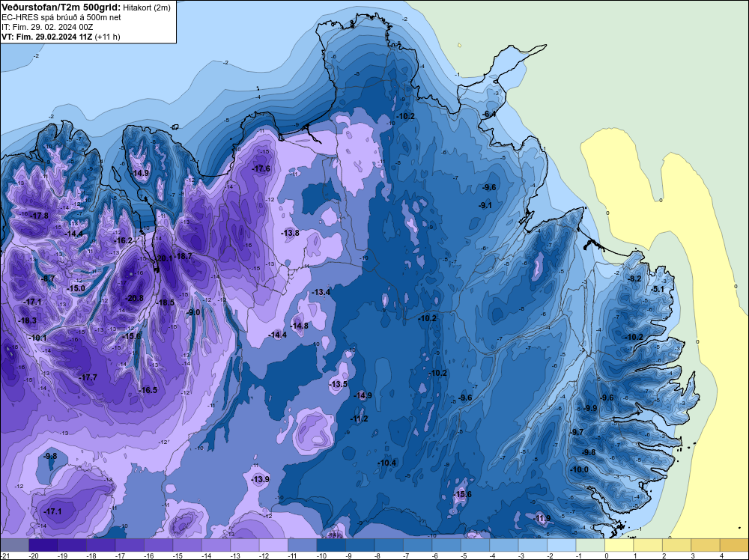Click the -9.0 temperature label
The image size is (749, 560).
click(x=193, y=312)
